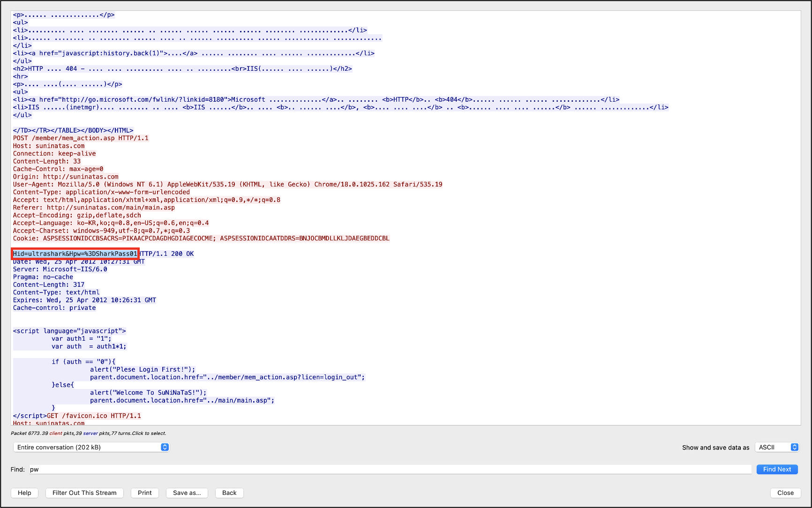The width and height of the screenshot is (812, 508).
Task: Open the Entire conversation (202 kB) dropdown
Action: tap(91, 447)
